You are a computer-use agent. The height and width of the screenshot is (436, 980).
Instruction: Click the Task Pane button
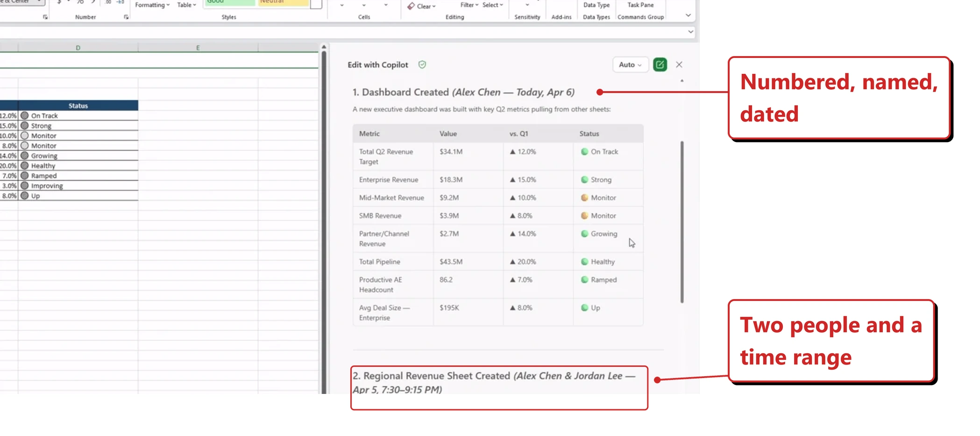640,5
